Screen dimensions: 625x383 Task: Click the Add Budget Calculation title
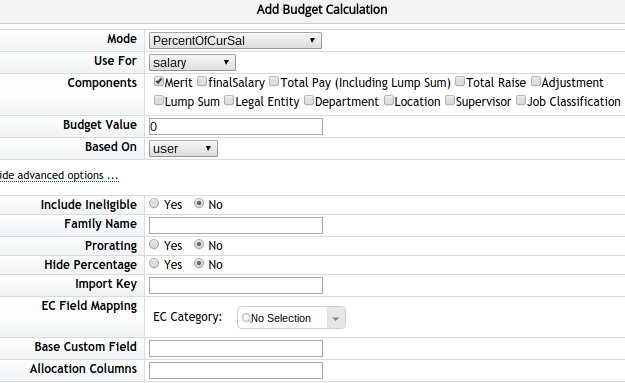coord(322,9)
